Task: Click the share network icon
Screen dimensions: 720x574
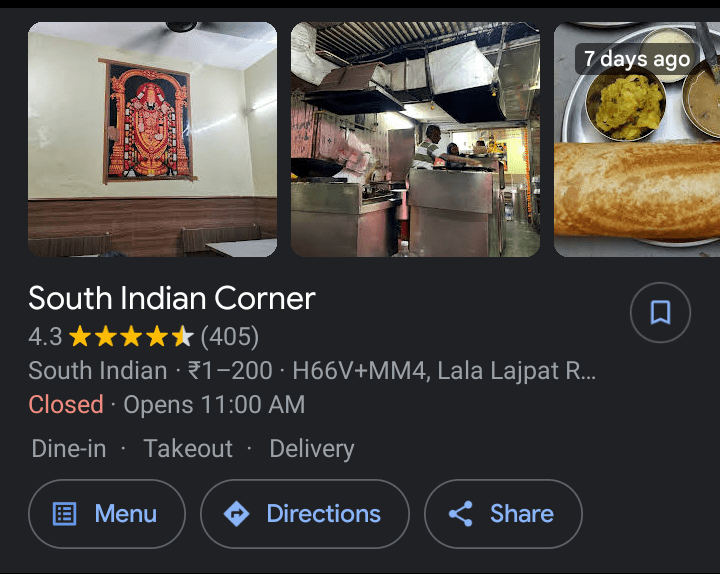Action: pyautogui.click(x=461, y=513)
